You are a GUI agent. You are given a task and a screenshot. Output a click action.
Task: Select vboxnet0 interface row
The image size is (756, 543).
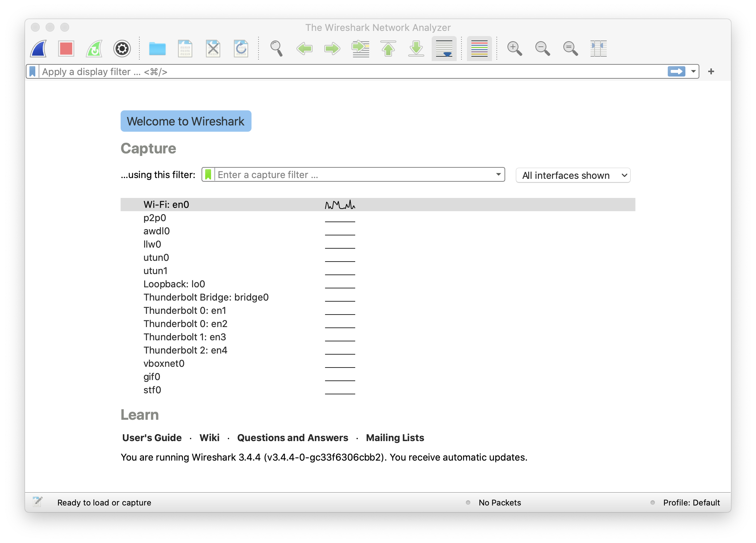378,363
